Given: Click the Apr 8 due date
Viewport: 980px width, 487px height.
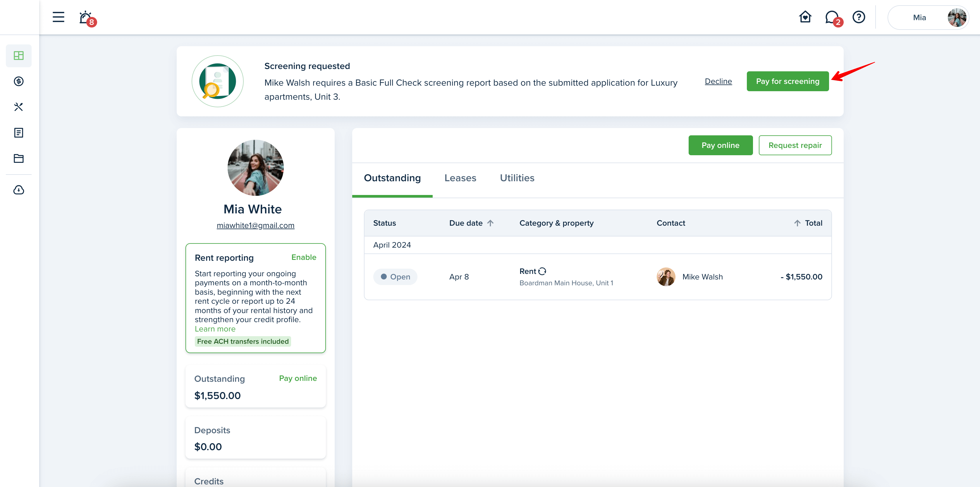Looking at the screenshot, I should [459, 277].
